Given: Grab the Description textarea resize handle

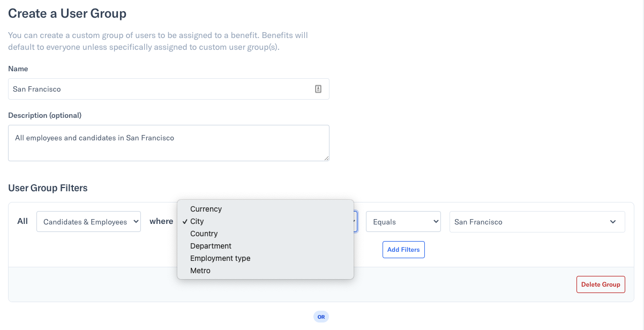Looking at the screenshot, I should [x=326, y=157].
